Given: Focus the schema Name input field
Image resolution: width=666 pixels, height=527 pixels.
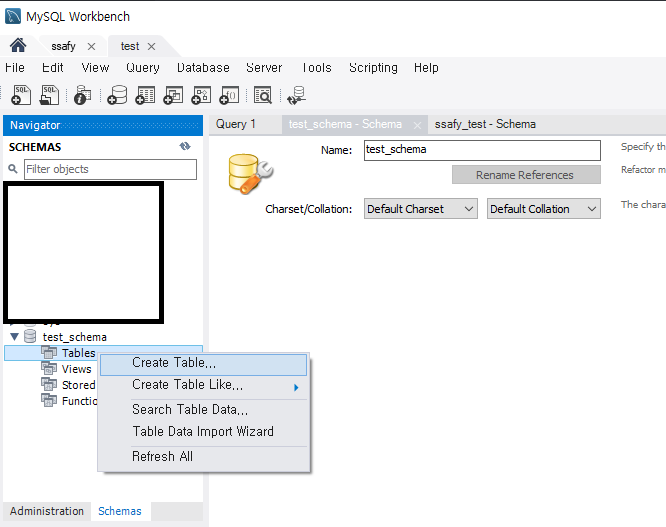Looking at the screenshot, I should 482,150.
